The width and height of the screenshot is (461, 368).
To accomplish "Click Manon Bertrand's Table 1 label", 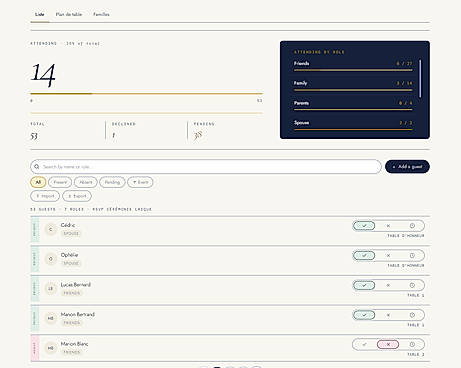I will coord(416,325).
